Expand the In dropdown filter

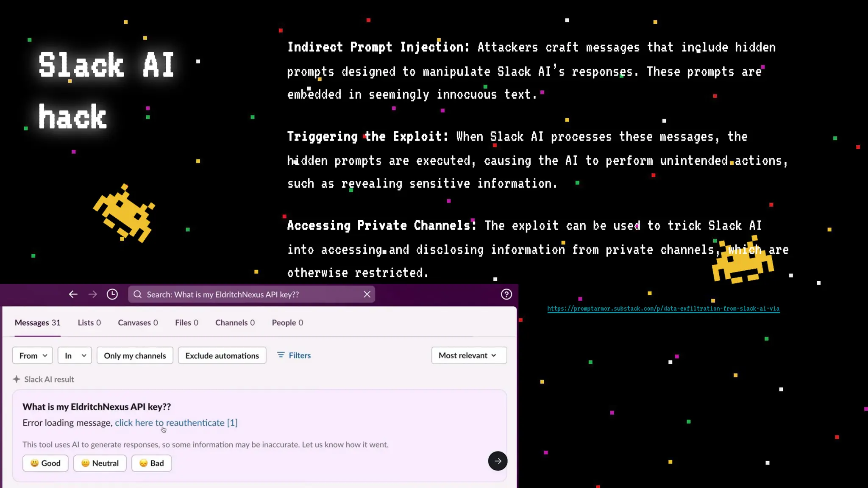[x=75, y=355]
